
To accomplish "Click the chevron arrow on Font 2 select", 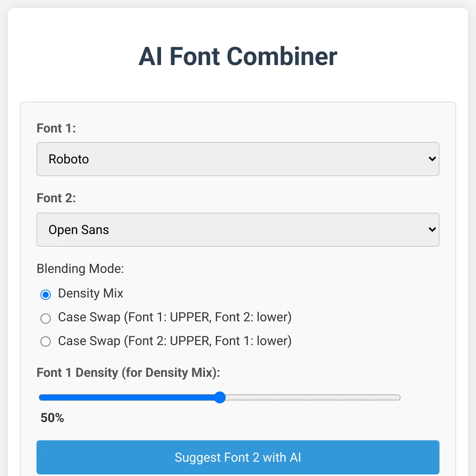I will (x=432, y=230).
